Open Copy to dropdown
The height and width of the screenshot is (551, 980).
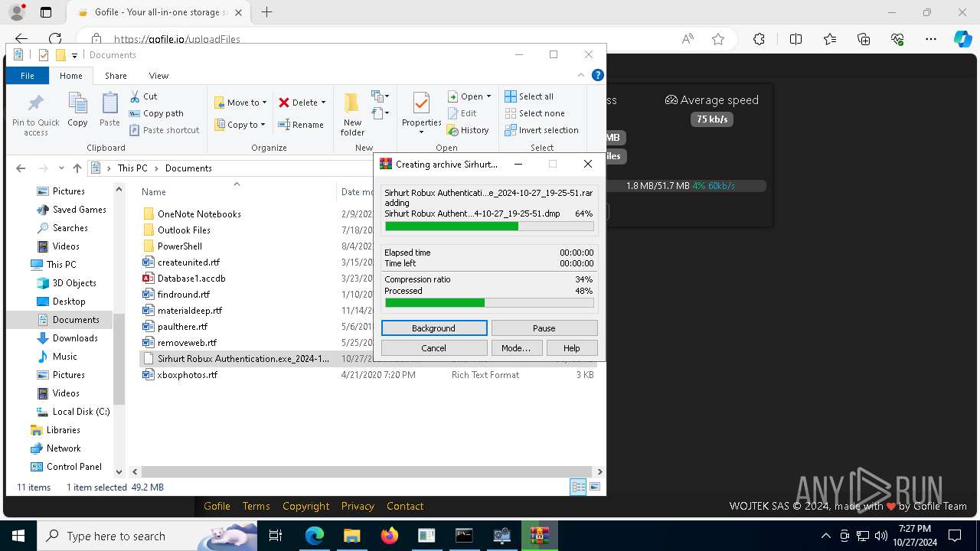coord(240,125)
